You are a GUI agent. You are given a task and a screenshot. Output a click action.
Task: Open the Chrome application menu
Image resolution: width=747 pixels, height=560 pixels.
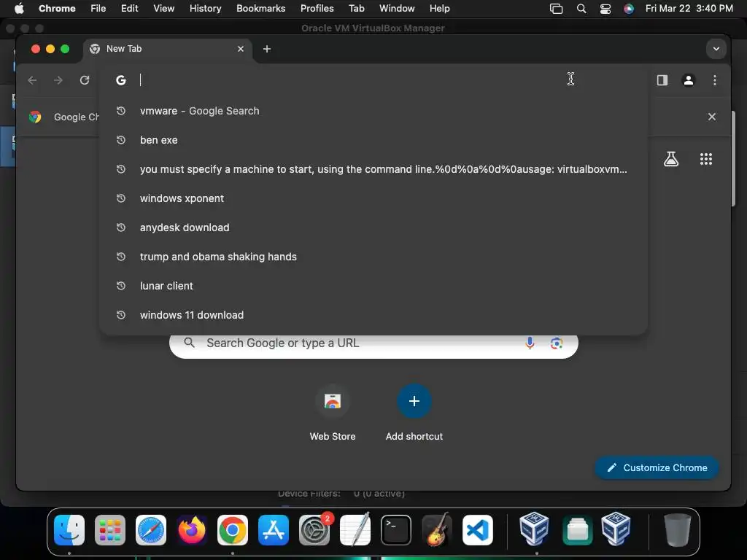(x=57, y=9)
